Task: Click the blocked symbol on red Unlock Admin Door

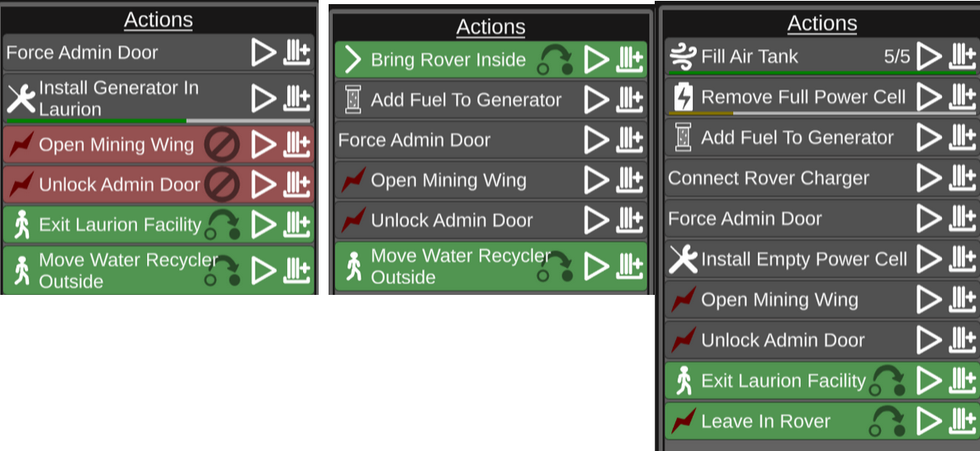Action: point(222,185)
